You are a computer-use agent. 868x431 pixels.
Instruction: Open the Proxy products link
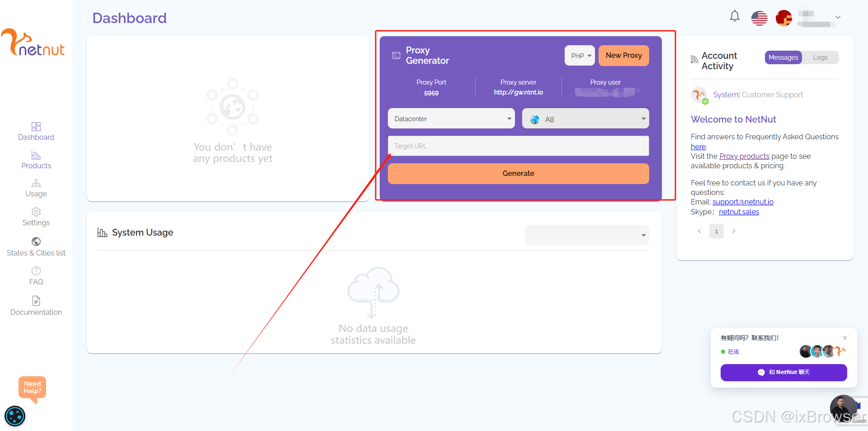[744, 156]
